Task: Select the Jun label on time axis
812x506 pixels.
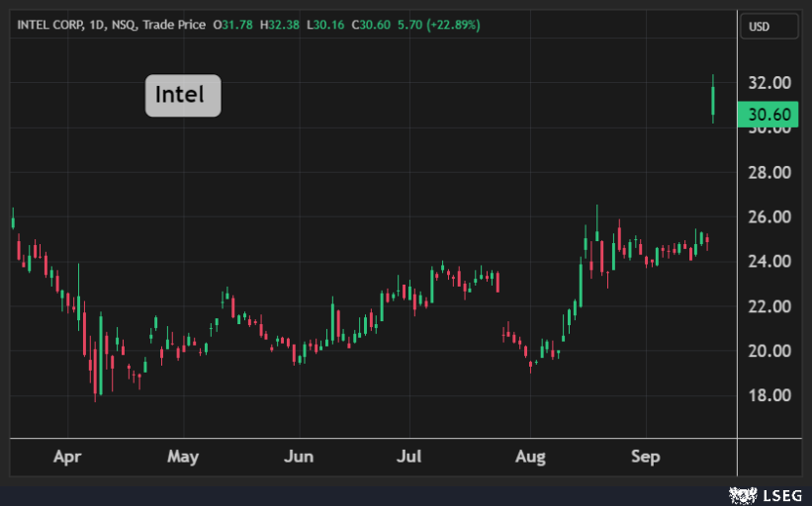Action: click(299, 457)
